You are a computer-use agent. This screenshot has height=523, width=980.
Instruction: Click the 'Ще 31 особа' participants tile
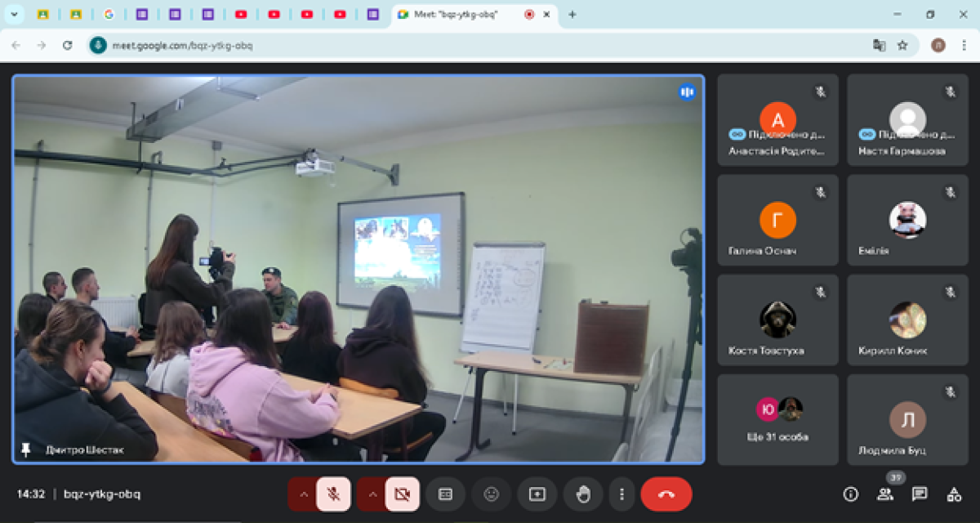777,420
